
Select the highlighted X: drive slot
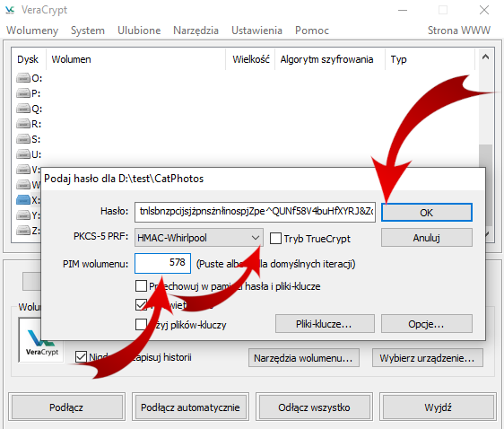click(29, 200)
